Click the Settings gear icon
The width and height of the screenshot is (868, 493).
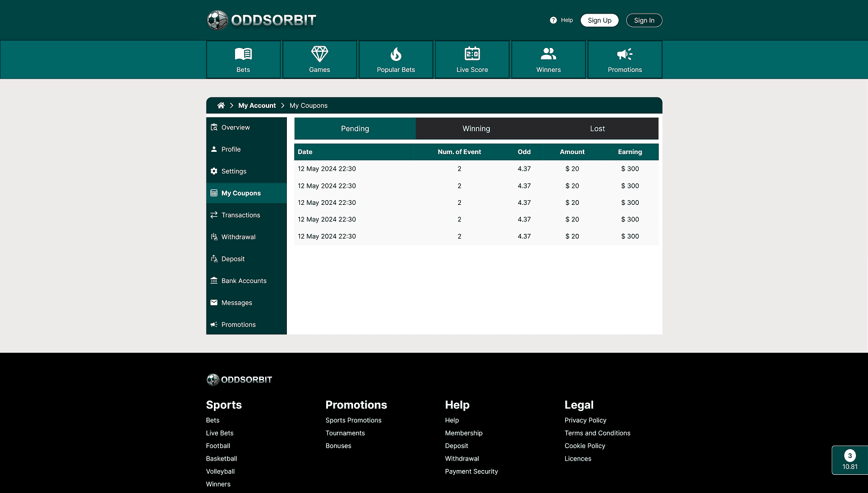pyautogui.click(x=214, y=171)
